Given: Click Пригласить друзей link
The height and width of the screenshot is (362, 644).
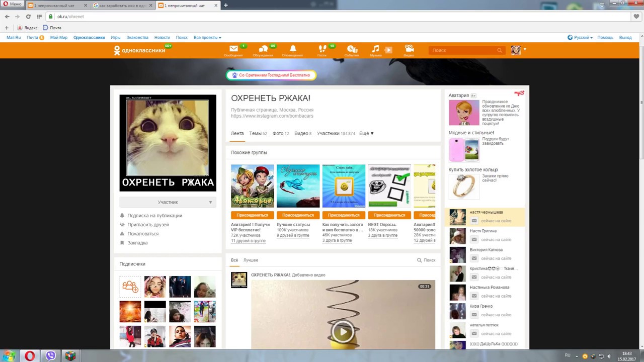Looking at the screenshot, I should click(x=148, y=225).
